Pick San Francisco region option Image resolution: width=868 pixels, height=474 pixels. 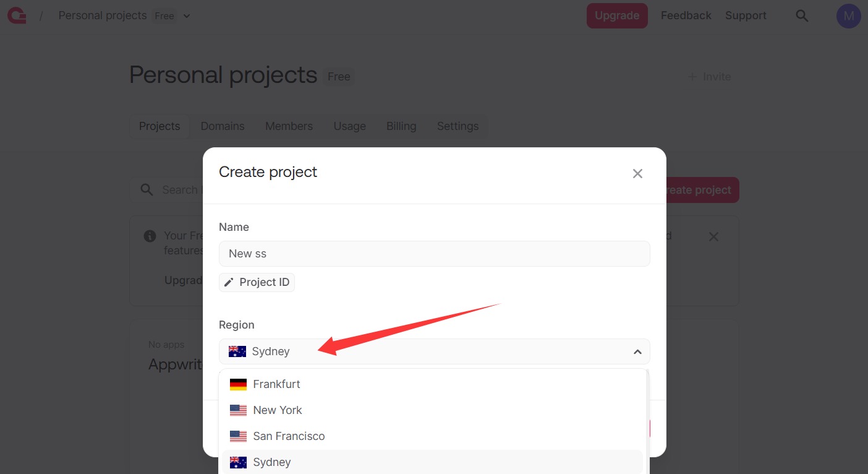(x=289, y=436)
